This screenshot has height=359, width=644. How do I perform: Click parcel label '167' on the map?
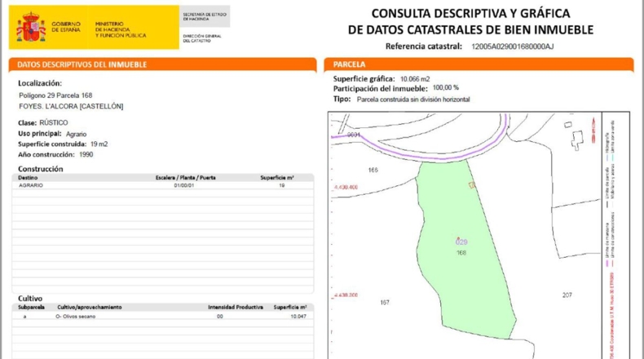(x=385, y=302)
